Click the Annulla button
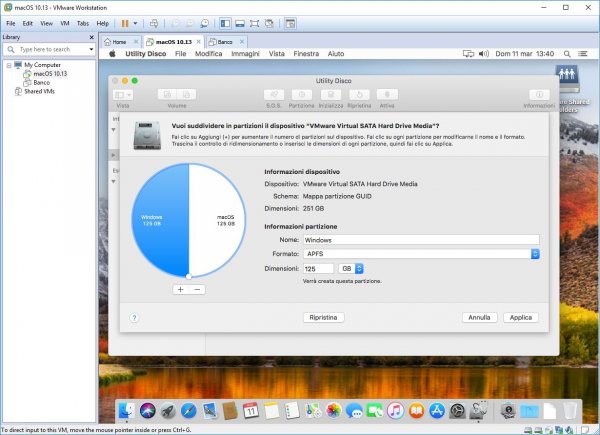Screen dimensions: 600x435 click(x=479, y=318)
